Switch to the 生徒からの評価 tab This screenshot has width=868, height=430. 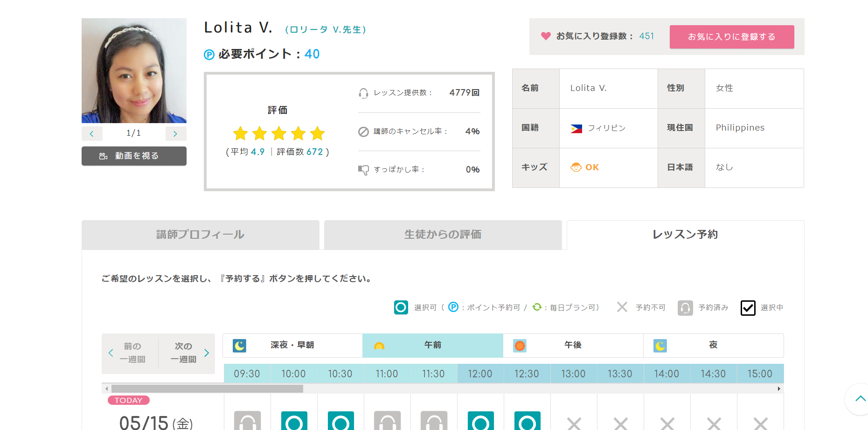[443, 235]
